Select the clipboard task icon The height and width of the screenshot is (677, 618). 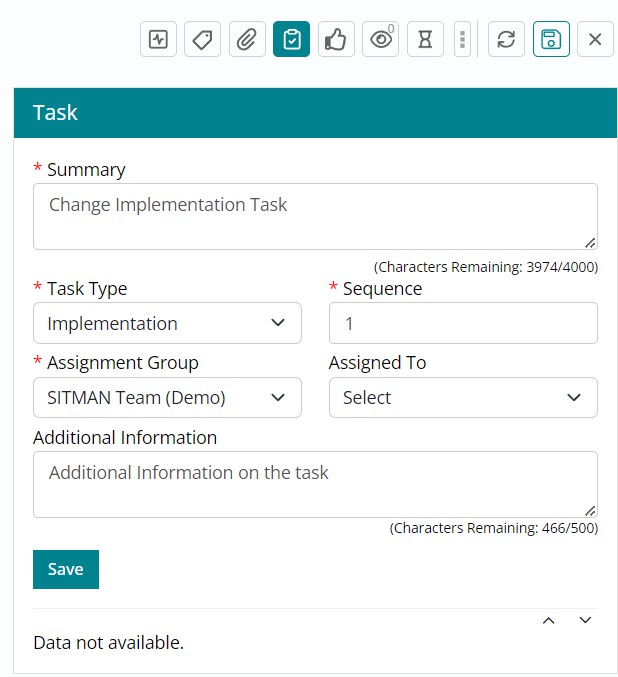click(291, 40)
